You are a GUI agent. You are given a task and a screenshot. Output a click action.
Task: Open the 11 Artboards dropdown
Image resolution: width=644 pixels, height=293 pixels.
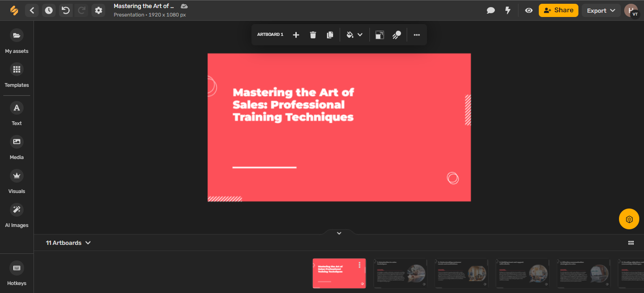[68, 243]
